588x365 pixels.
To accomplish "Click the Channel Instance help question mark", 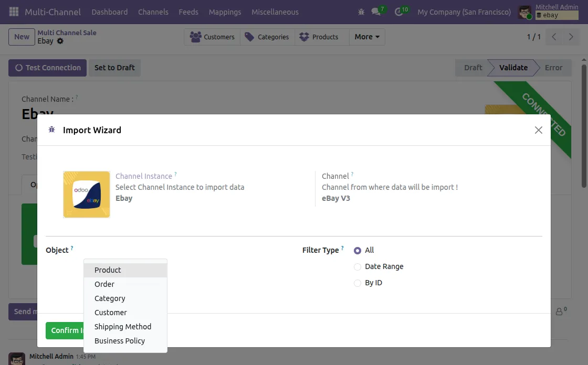I will click(x=175, y=174).
